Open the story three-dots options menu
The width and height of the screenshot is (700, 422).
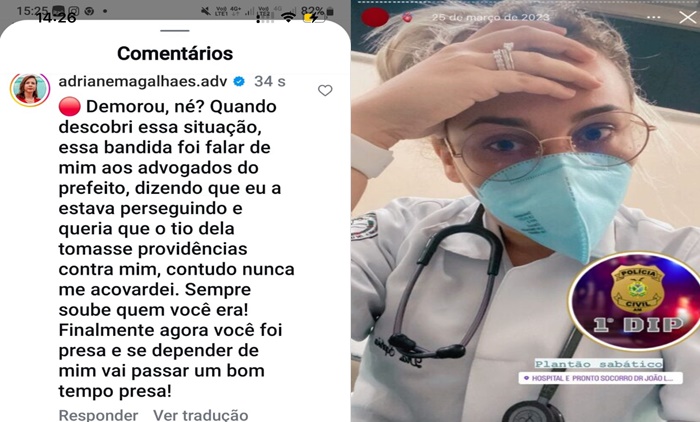click(653, 17)
